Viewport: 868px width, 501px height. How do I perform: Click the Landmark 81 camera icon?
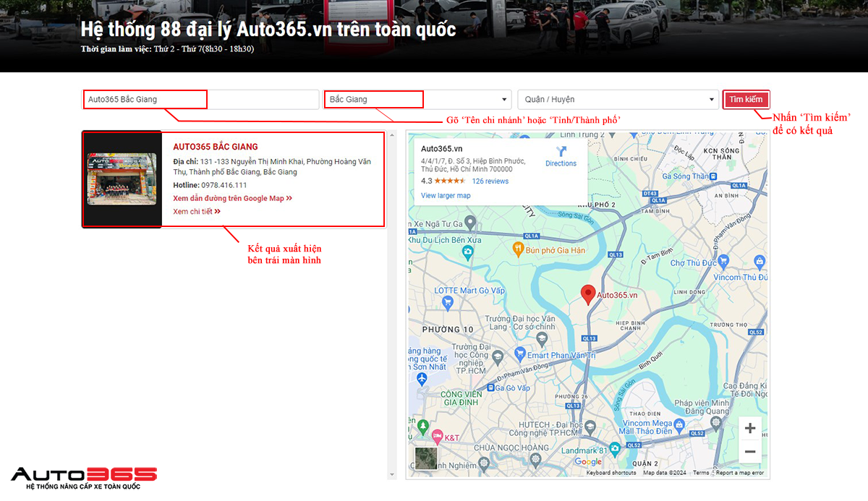tap(615, 448)
